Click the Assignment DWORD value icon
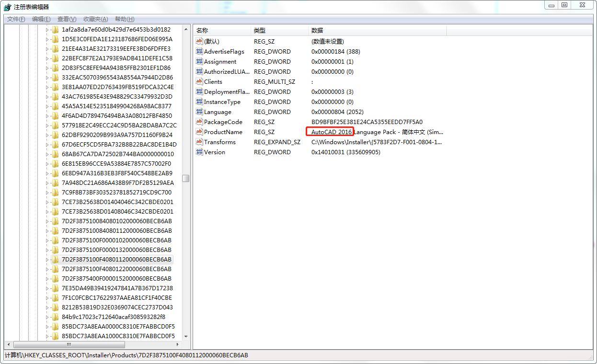597x364 pixels. coord(199,61)
